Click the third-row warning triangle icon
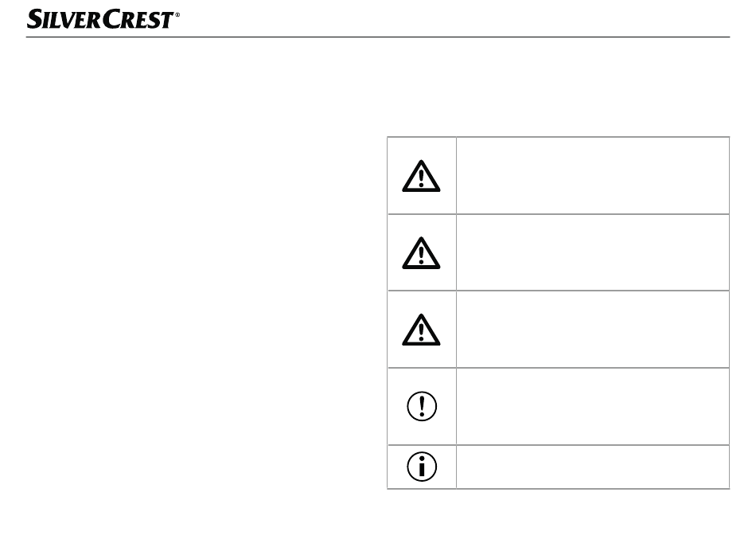 [x=421, y=330]
